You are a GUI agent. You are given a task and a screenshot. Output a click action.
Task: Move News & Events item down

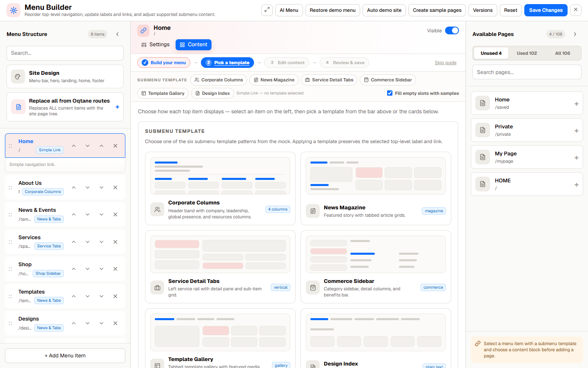pyautogui.click(x=87, y=215)
